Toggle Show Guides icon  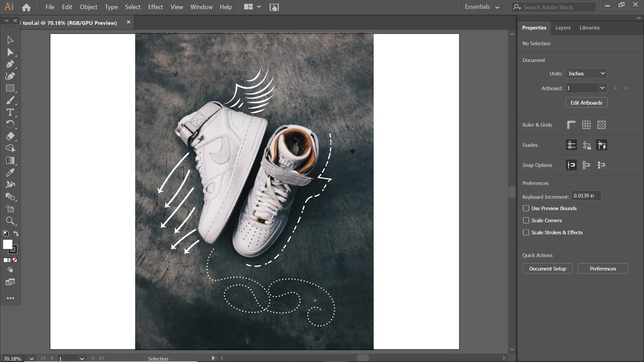pyautogui.click(x=571, y=145)
